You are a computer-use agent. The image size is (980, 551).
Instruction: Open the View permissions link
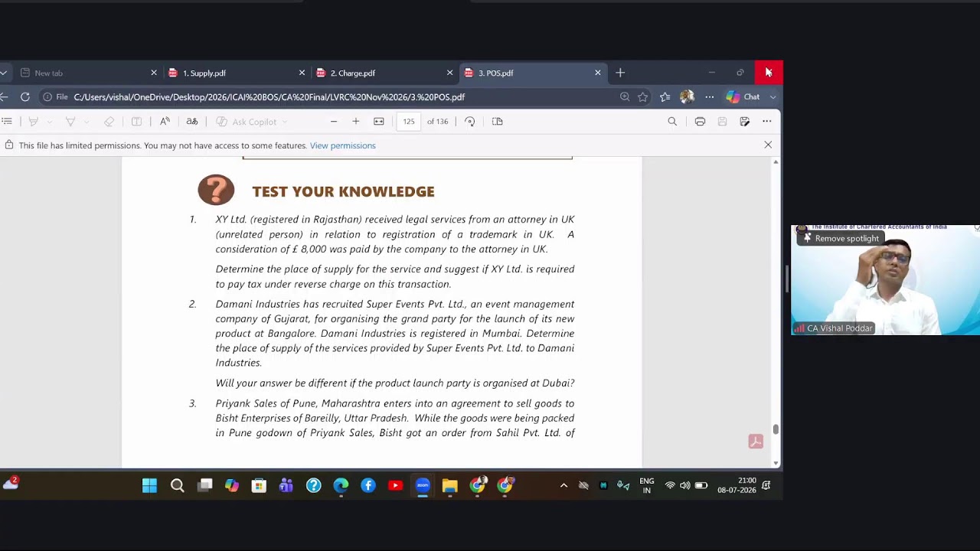tap(342, 145)
